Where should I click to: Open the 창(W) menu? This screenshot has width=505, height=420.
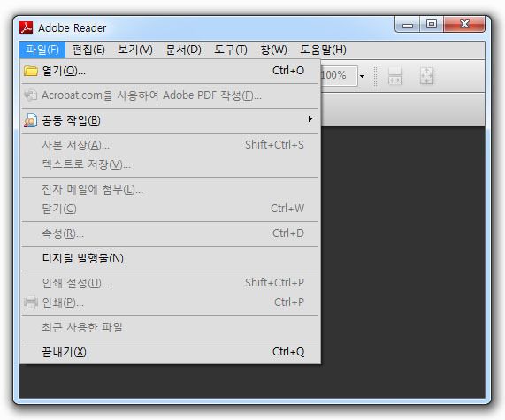pyautogui.click(x=273, y=50)
